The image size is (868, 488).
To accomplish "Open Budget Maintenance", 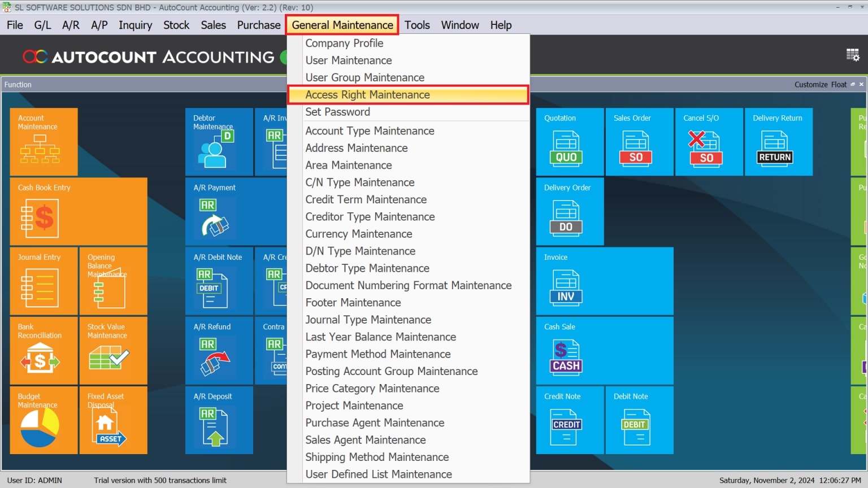I will [x=44, y=420].
